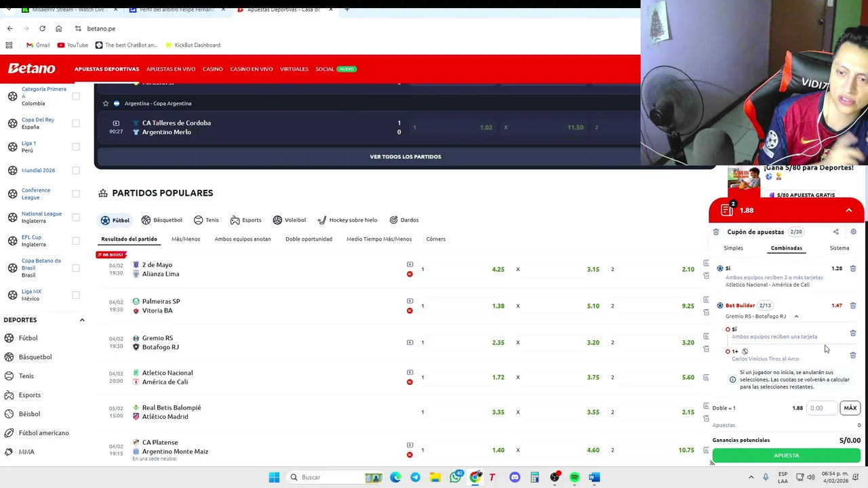Open the Social Nuevo section
868x488 pixels.
click(336, 69)
